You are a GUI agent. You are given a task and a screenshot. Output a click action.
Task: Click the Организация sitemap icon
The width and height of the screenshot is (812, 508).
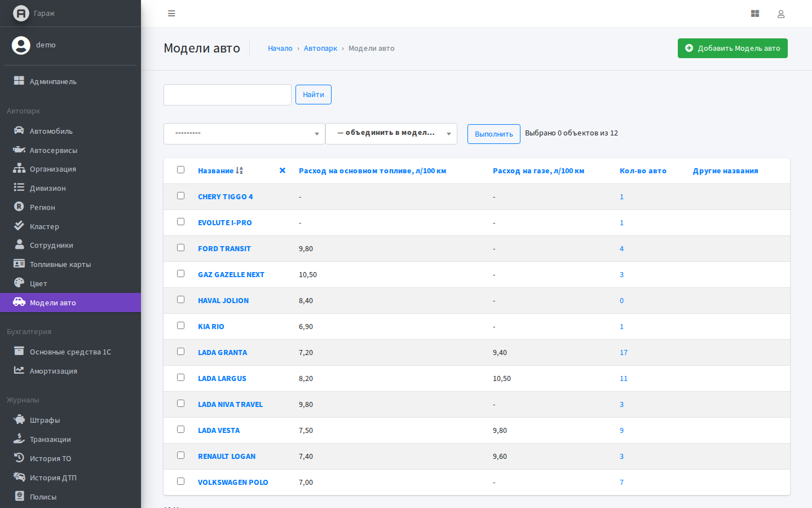tap(19, 168)
